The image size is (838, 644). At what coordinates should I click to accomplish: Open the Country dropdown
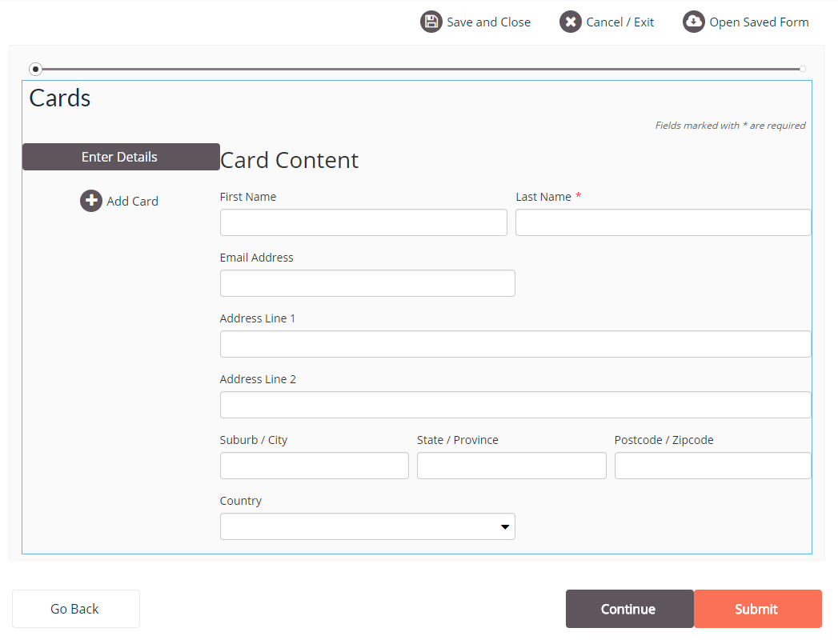(x=367, y=526)
